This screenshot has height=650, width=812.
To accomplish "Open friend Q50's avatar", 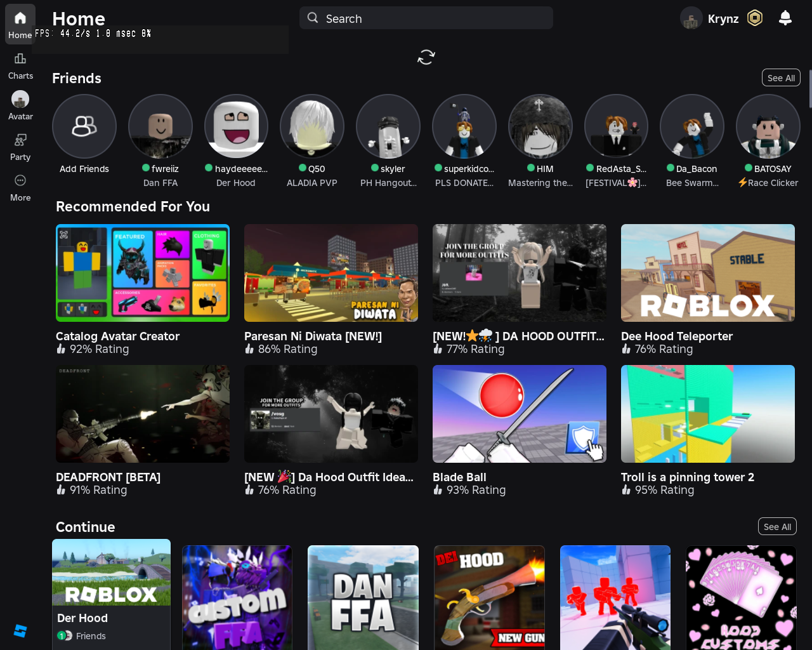I will coord(312,126).
